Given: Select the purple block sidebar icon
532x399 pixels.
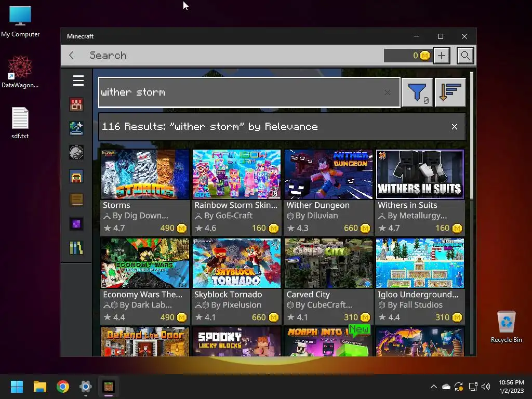Looking at the screenshot, I should pyautogui.click(x=76, y=224).
